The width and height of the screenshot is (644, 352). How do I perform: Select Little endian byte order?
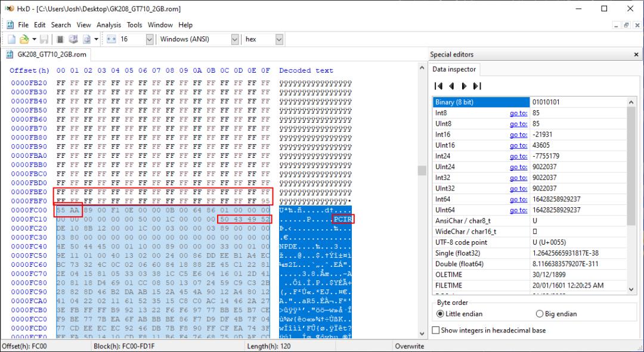[x=441, y=314]
